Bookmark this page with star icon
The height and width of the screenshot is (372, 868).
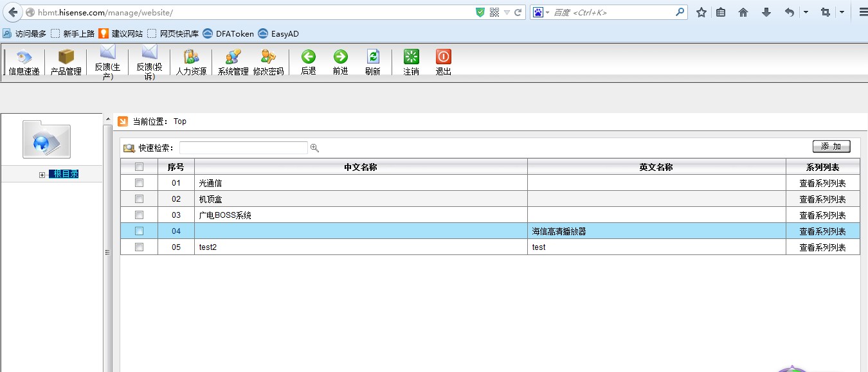tap(701, 12)
